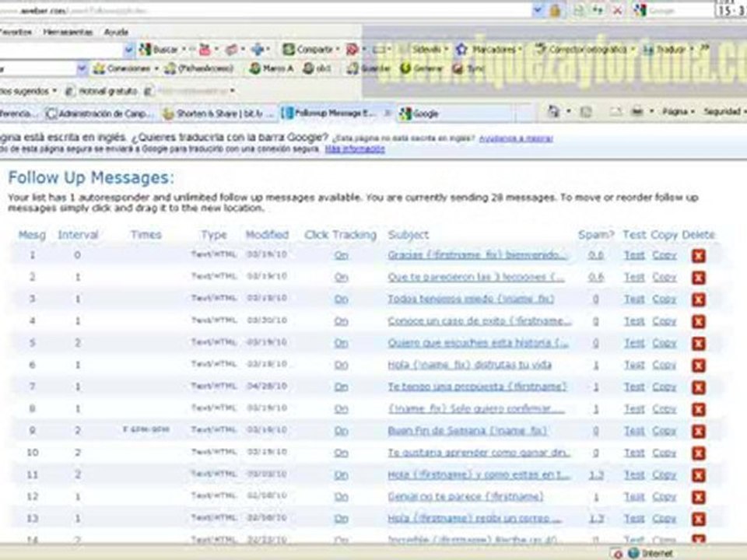Click Copy link for message 7
Screen dimensions: 747x560
(x=664, y=387)
